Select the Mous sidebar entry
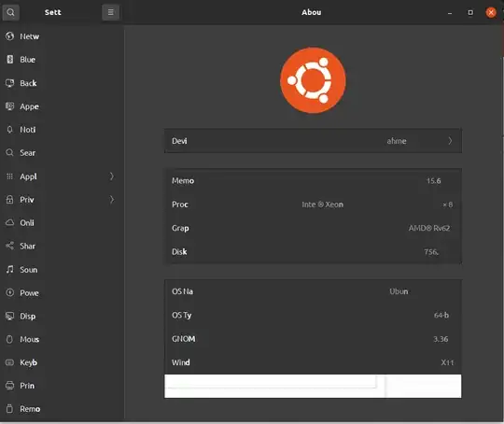This screenshot has height=424, width=504. pos(63,339)
